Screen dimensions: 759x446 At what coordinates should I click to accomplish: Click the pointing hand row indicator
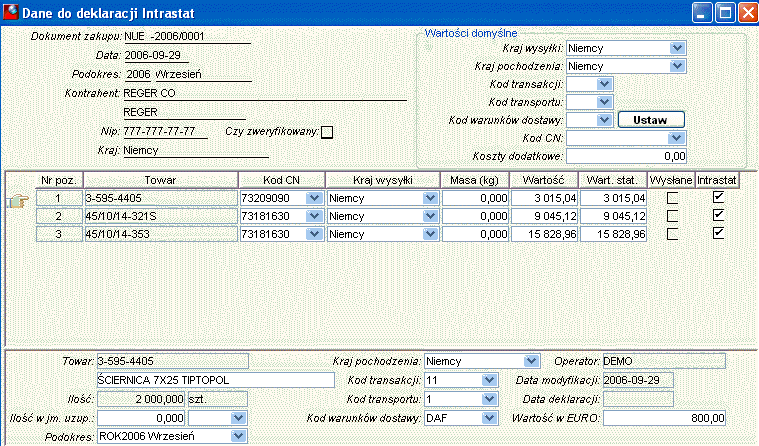[x=18, y=200]
